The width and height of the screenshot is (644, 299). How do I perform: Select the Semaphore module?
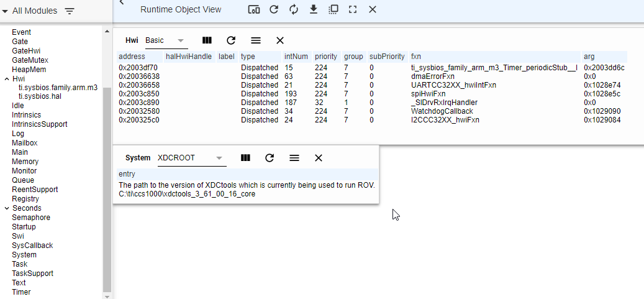point(31,217)
